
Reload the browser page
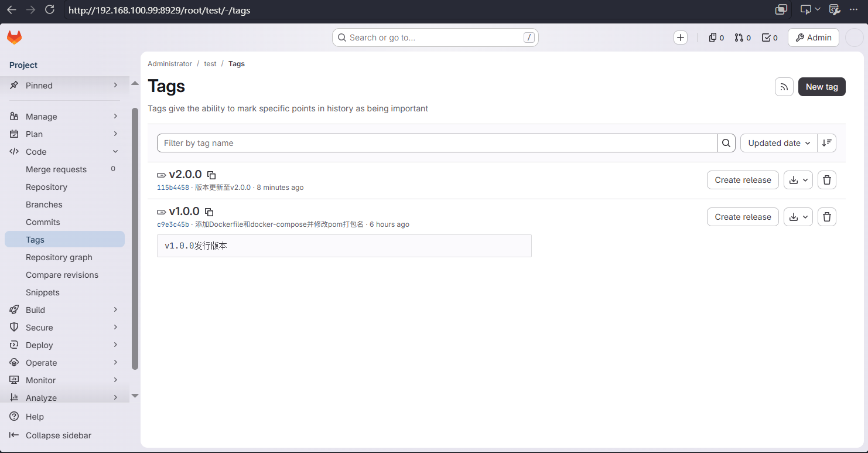pyautogui.click(x=50, y=9)
